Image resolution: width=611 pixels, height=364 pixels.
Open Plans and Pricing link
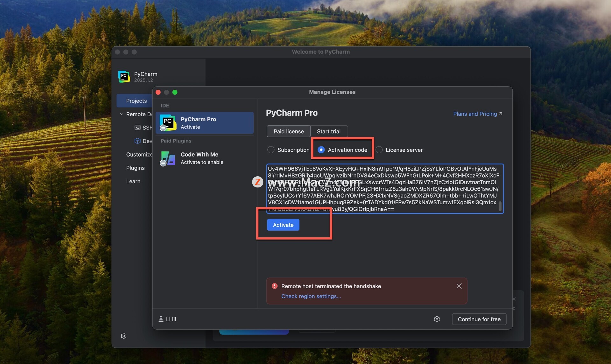[x=478, y=114]
